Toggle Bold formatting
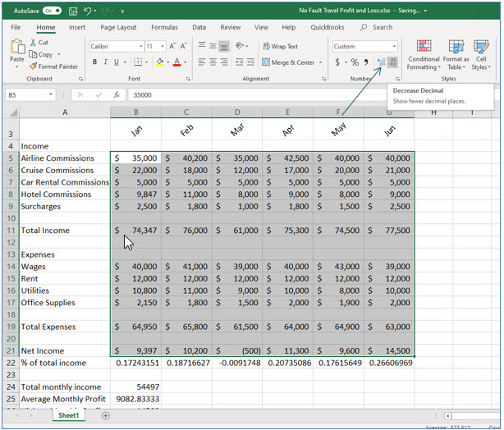This screenshot has height=430, width=504. pos(94,62)
